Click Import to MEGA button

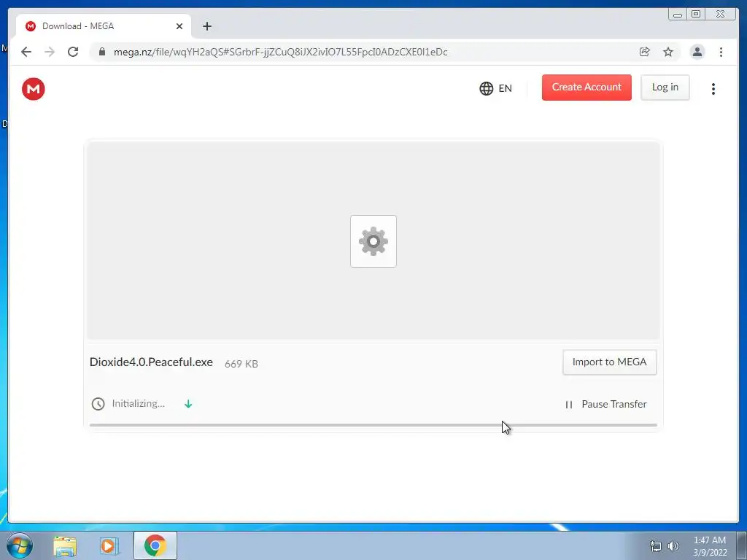click(x=609, y=362)
